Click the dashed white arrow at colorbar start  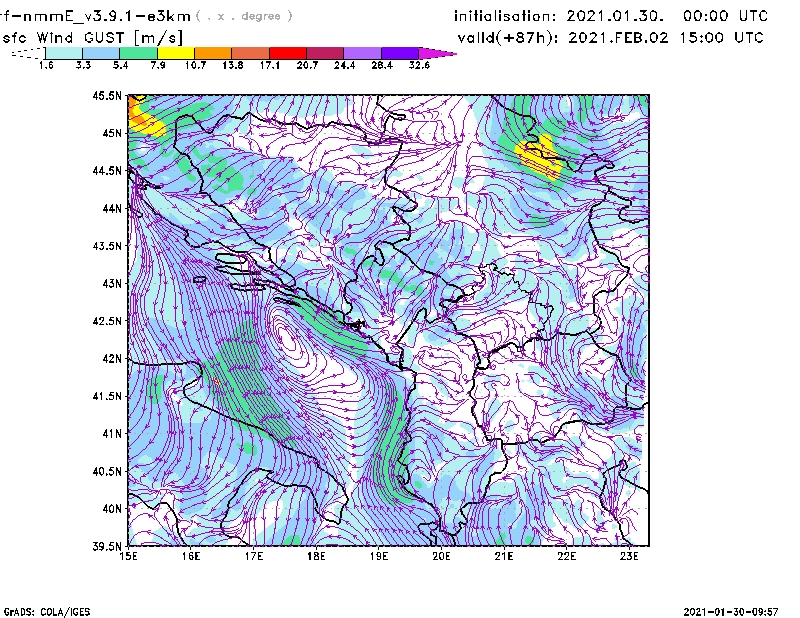(x=25, y=53)
